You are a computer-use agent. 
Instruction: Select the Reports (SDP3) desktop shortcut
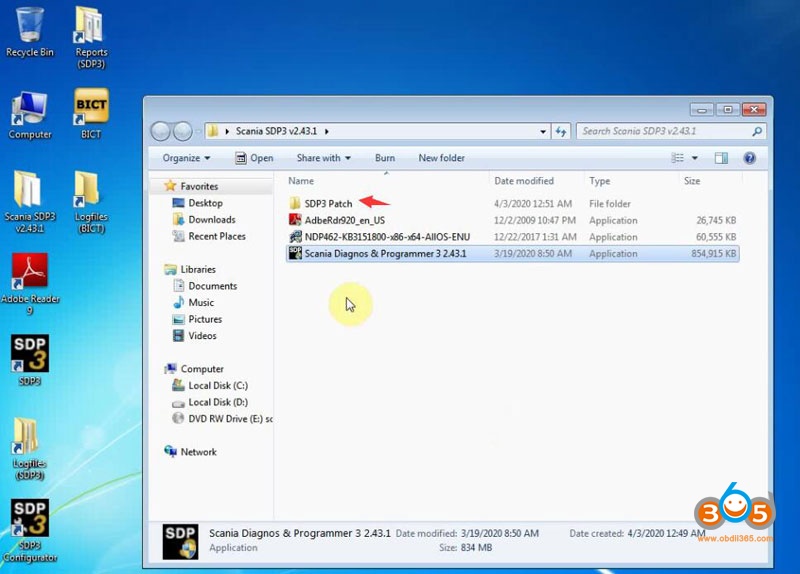click(91, 37)
